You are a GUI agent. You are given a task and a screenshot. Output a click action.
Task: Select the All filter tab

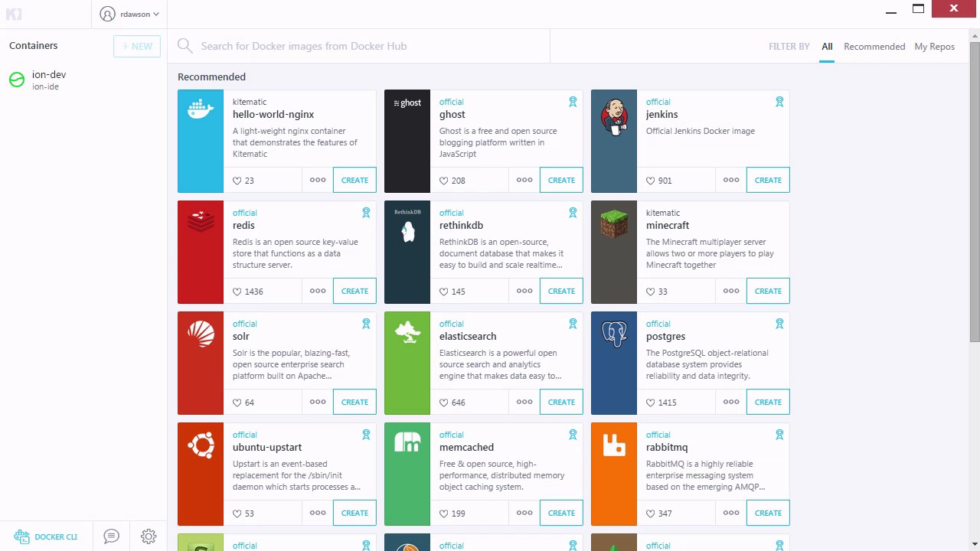pos(827,47)
